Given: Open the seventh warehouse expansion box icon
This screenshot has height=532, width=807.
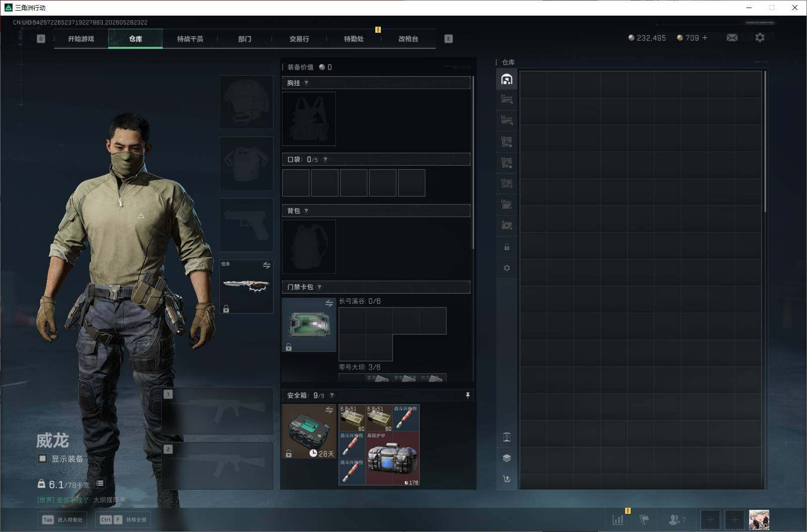Looking at the screenshot, I should point(507,225).
